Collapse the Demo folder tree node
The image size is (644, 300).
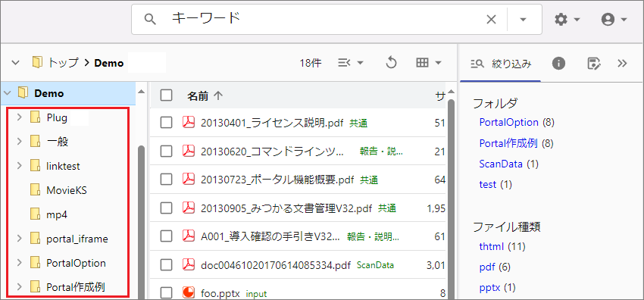[7, 93]
